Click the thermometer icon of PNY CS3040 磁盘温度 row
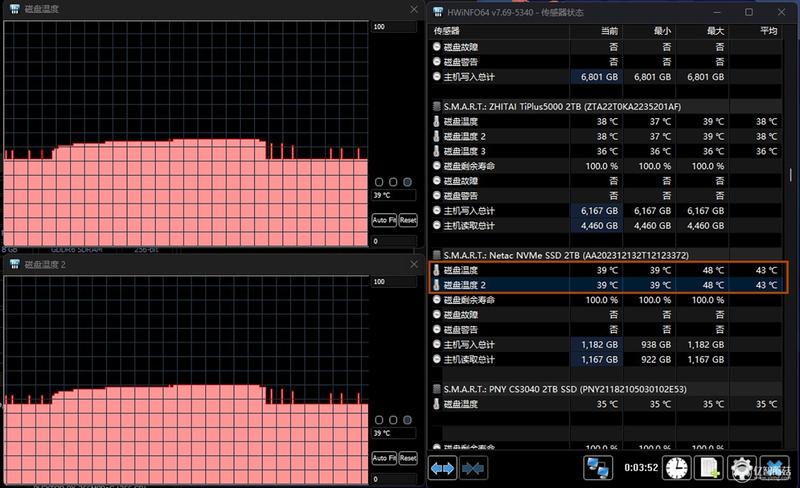This screenshot has width=800, height=488. (436, 404)
